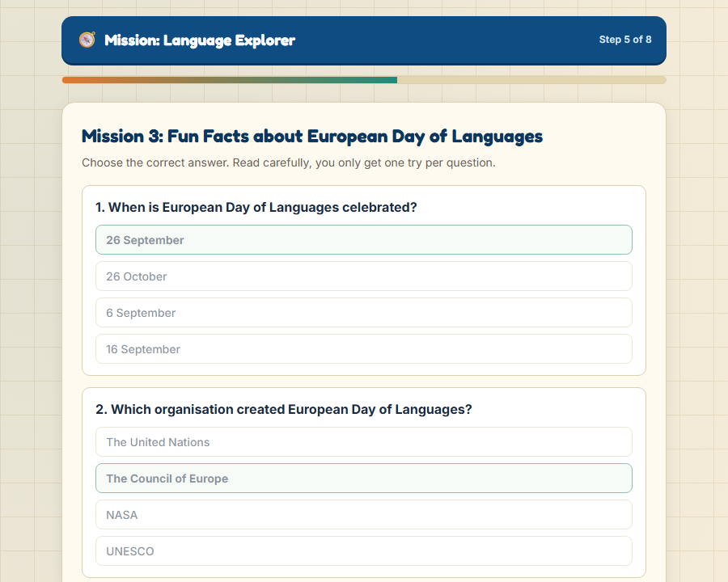
Task: Click question 1 about celebration date
Action: click(256, 208)
